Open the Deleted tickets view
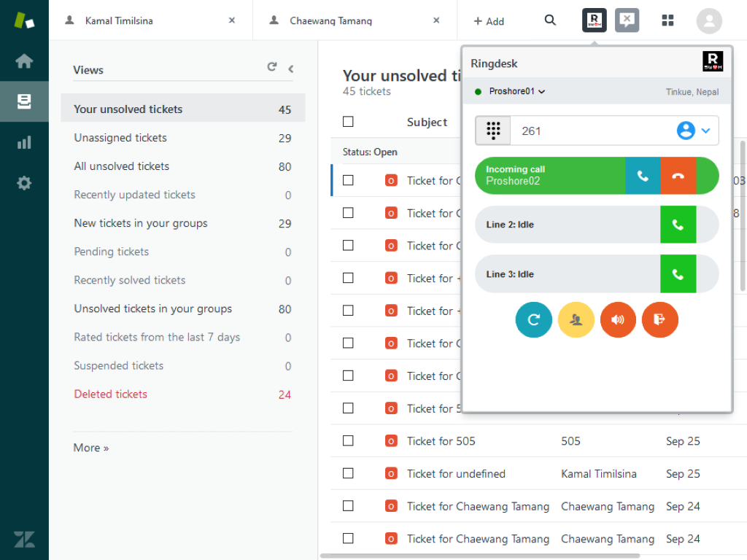 tap(111, 394)
